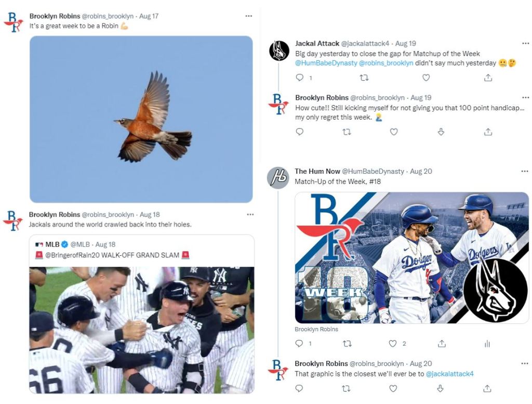View analytics icon on The Hum Now tweet

[x=487, y=344]
